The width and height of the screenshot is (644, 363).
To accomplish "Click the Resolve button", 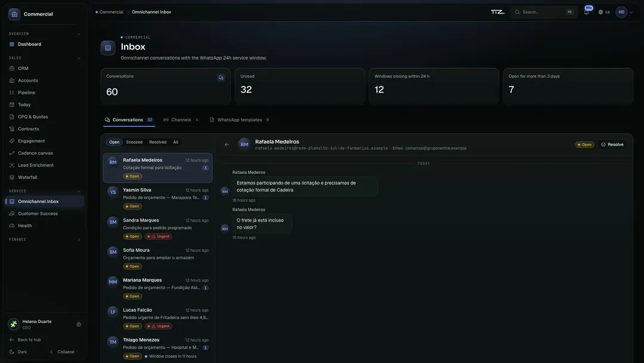I will pos(612,144).
